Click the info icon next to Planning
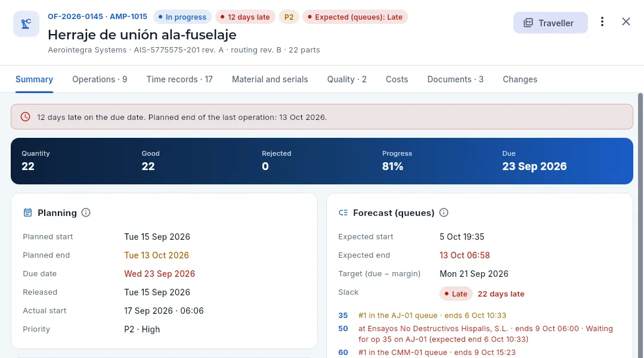 pyautogui.click(x=86, y=212)
